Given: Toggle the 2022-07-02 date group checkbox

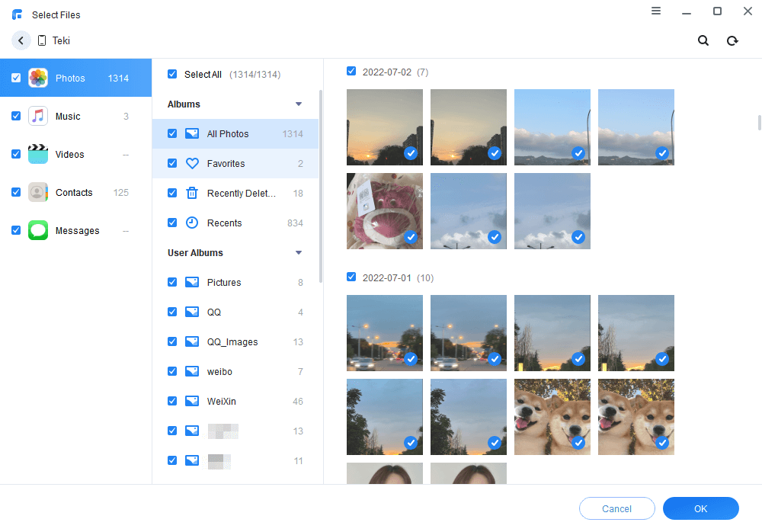Looking at the screenshot, I should tap(351, 72).
